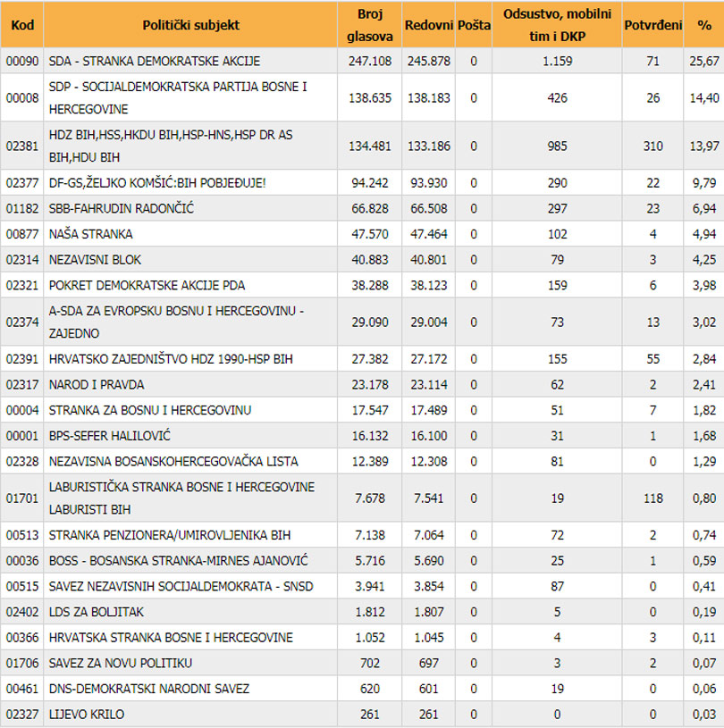Click 'Odsustvo, mobilni tim i DKP' header

click(x=557, y=25)
